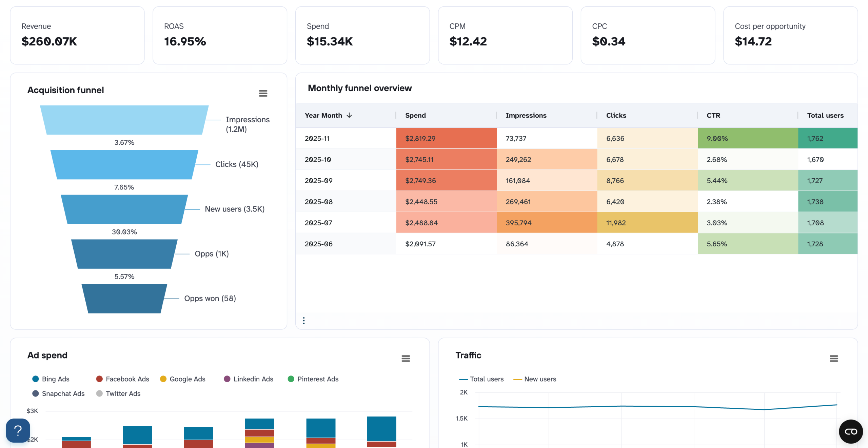Click the $2,749.36 spend cell

pyautogui.click(x=447, y=181)
